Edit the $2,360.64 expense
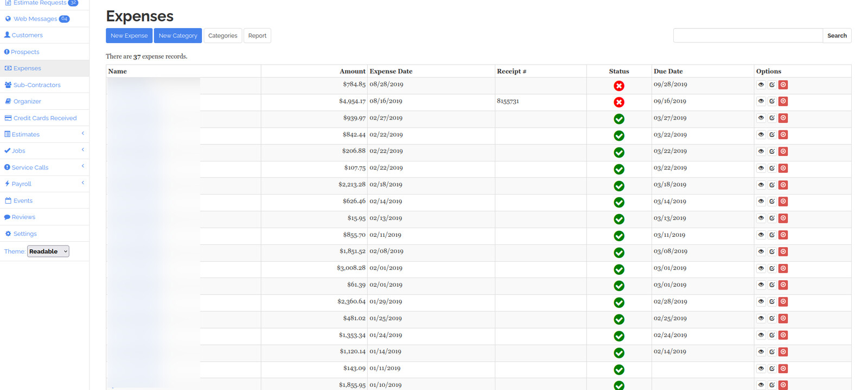The height and width of the screenshot is (390, 868). pos(772,302)
